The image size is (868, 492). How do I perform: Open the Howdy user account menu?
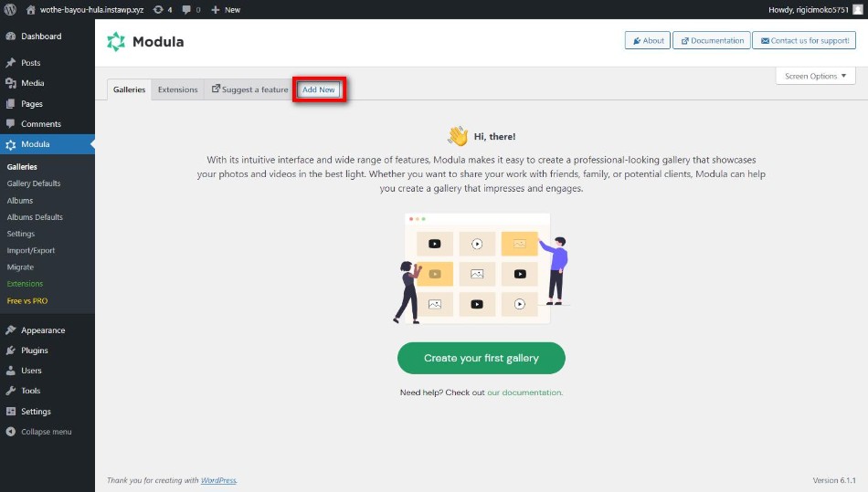(x=810, y=9)
